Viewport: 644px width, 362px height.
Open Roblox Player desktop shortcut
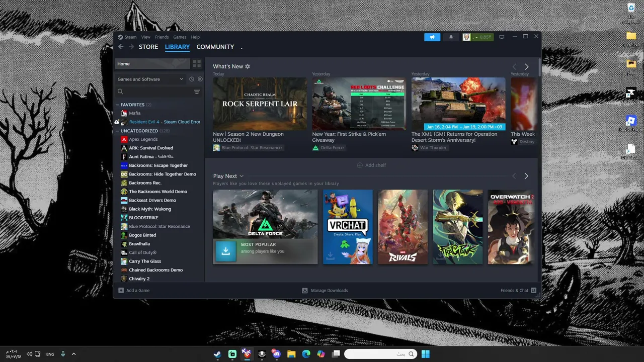pyautogui.click(x=631, y=124)
